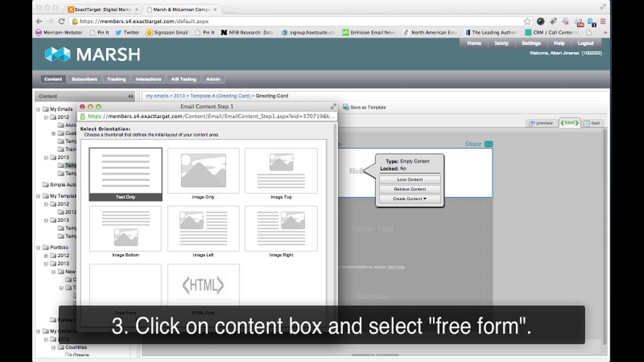Open Help in the header

click(559, 43)
